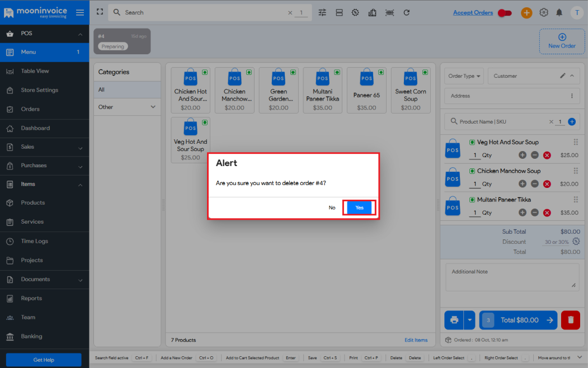The height and width of the screenshot is (368, 588).
Task: Click the orange quick add plus icon
Action: click(x=526, y=12)
